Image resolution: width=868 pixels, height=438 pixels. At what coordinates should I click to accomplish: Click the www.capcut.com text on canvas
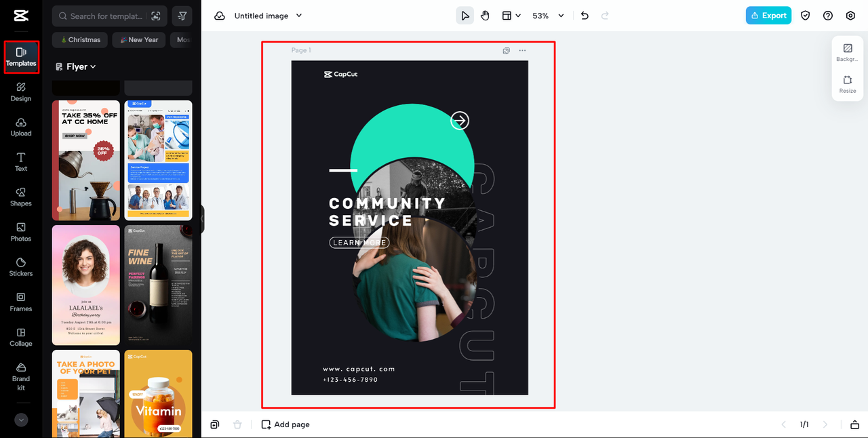pyautogui.click(x=359, y=369)
